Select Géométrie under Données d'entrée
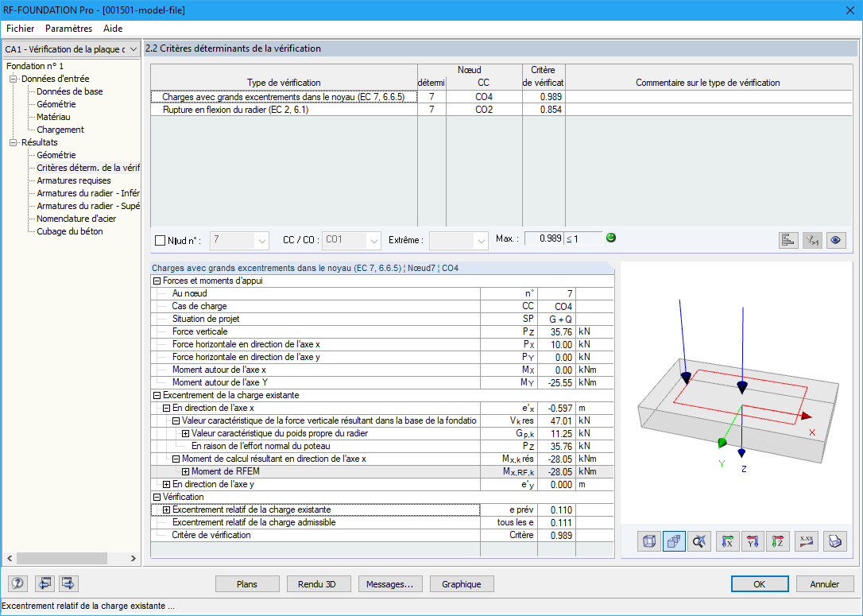Image resolution: width=863 pixels, height=616 pixels. pyautogui.click(x=56, y=104)
